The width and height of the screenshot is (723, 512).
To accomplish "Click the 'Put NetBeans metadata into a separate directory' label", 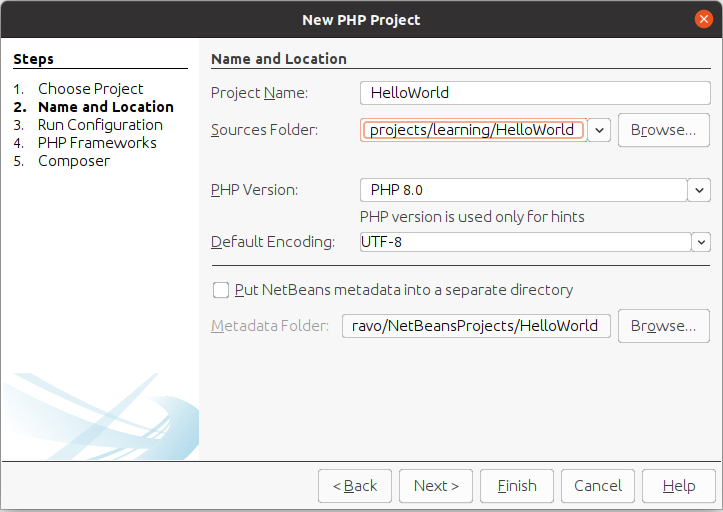I will click(x=404, y=290).
